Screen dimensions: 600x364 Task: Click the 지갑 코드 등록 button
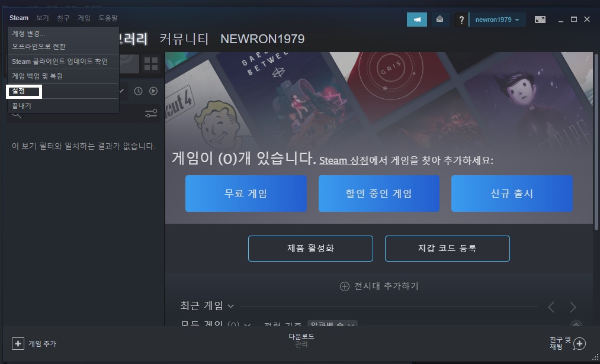[447, 249]
